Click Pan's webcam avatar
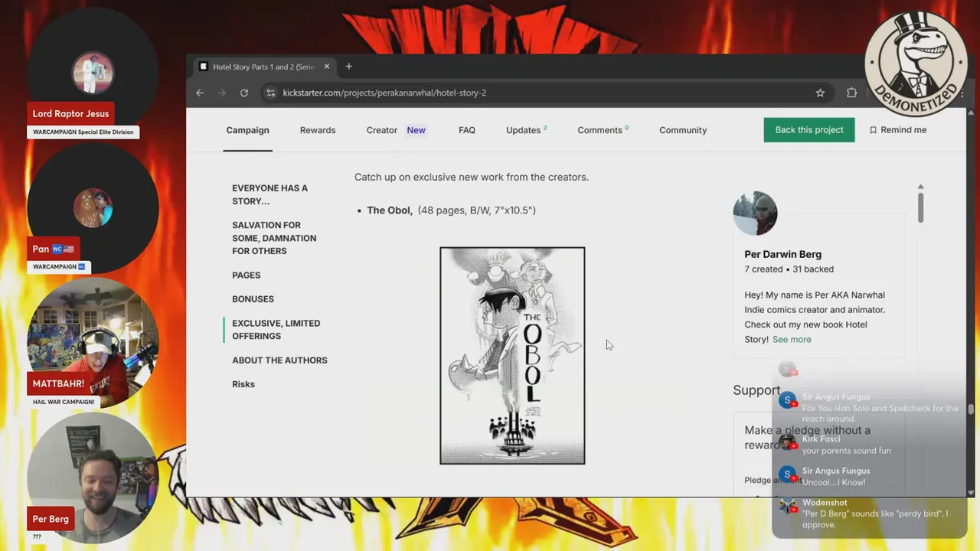 click(93, 207)
